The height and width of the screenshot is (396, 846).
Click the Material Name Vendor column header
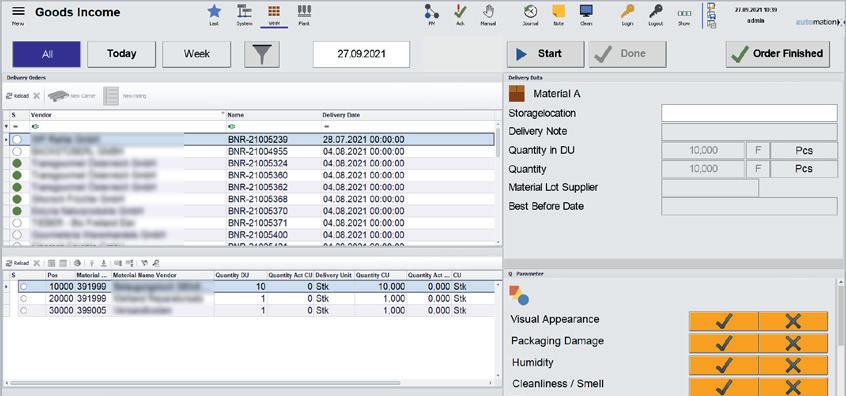coord(162,275)
